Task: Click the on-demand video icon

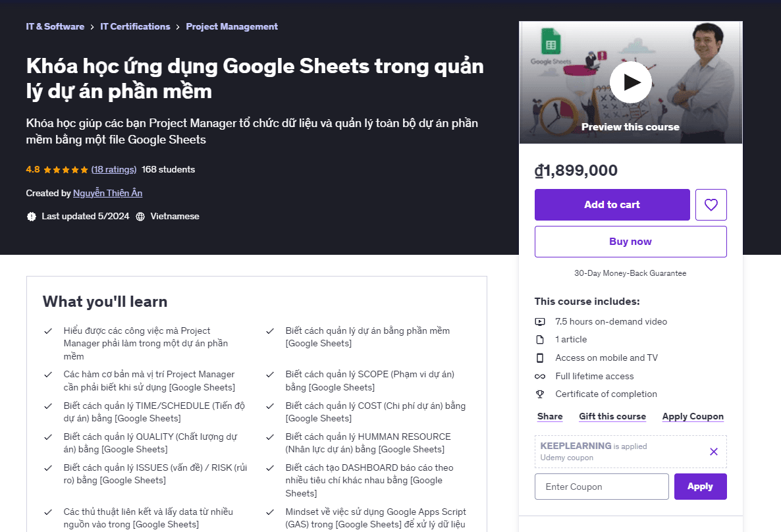Action: 540,322
